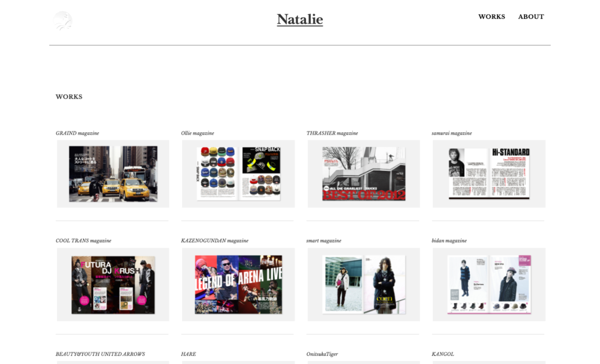This screenshot has width=600, height=364.
Task: Open the samurai magazine Hi-STANDARD thumbnail
Action: pyautogui.click(x=489, y=174)
